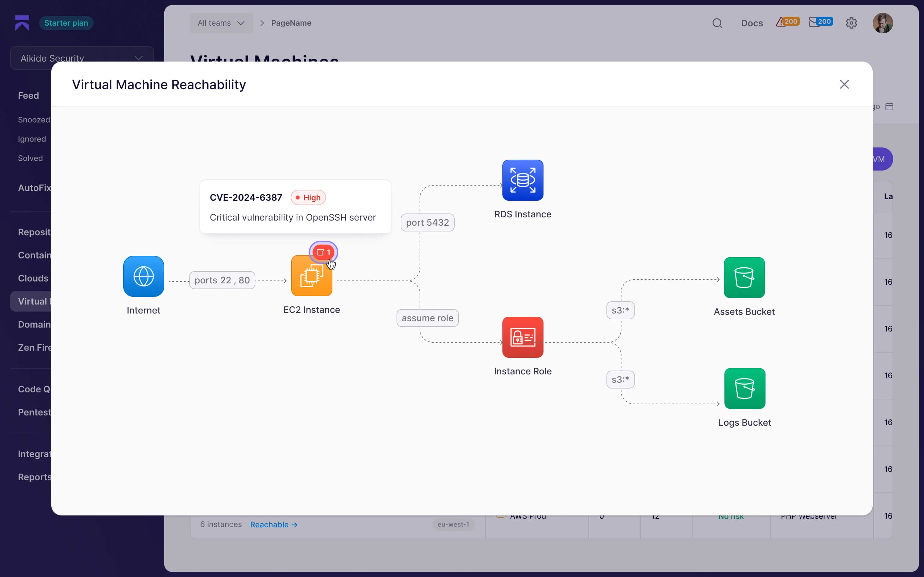The height and width of the screenshot is (577, 924).
Task: Open the settings gear icon
Action: [851, 23]
